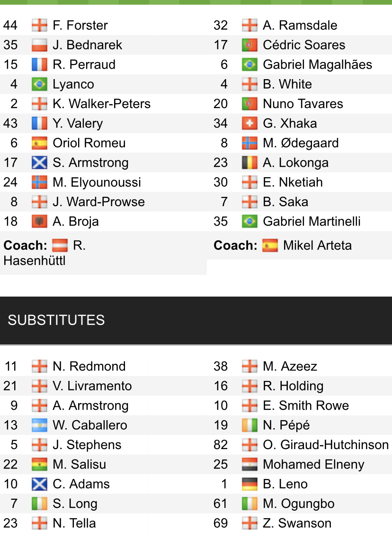
Task: Click the Belgium flag beside A. Lokonga
Action: (x=249, y=163)
